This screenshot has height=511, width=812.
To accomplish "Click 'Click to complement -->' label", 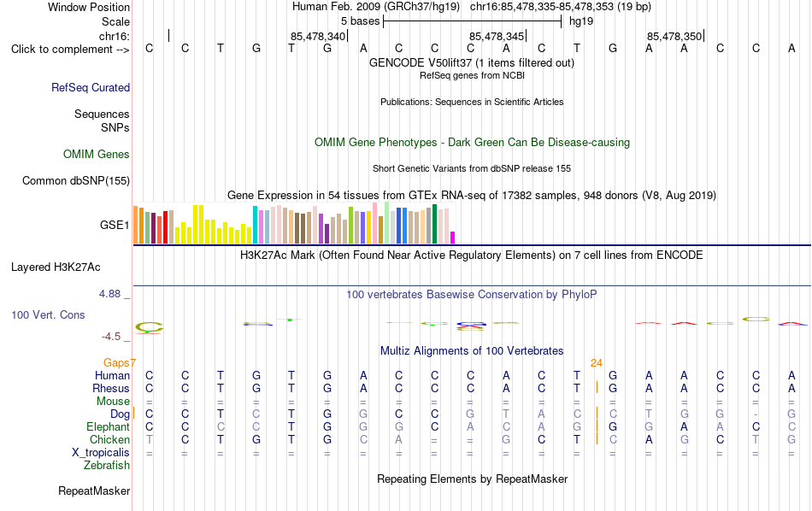I will (x=70, y=50).
